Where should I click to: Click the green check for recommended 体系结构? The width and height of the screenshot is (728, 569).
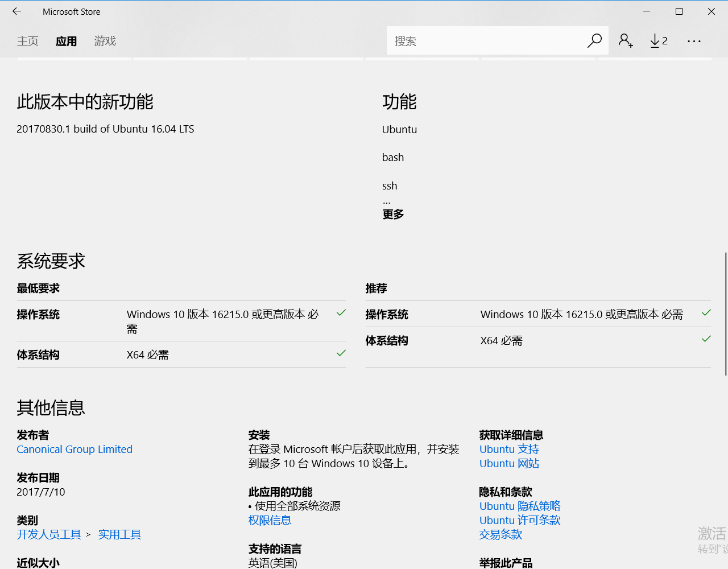click(x=706, y=339)
